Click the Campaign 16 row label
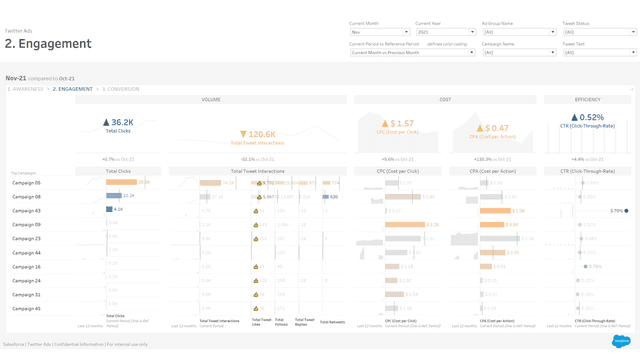 [x=27, y=267]
